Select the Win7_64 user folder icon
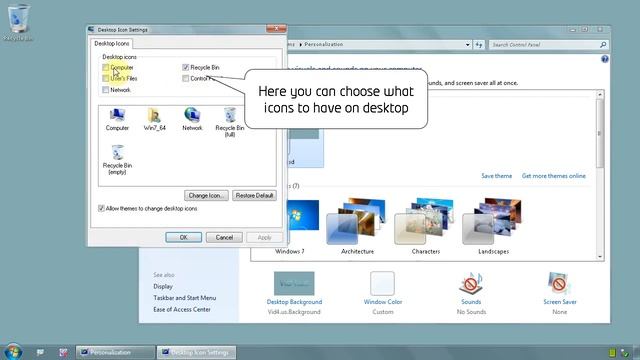This screenshot has height=360, width=640. [x=155, y=119]
